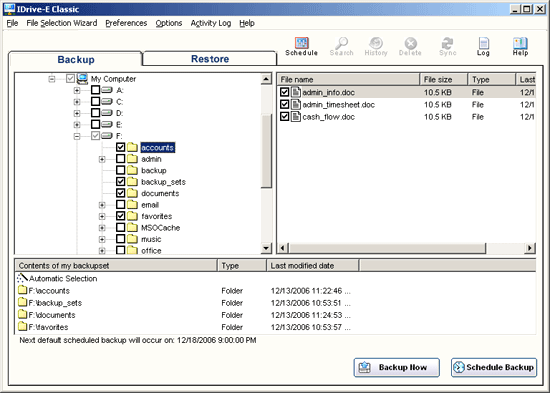Click the E: drive icon
Image resolution: width=550 pixels, height=393 pixels.
tap(107, 124)
